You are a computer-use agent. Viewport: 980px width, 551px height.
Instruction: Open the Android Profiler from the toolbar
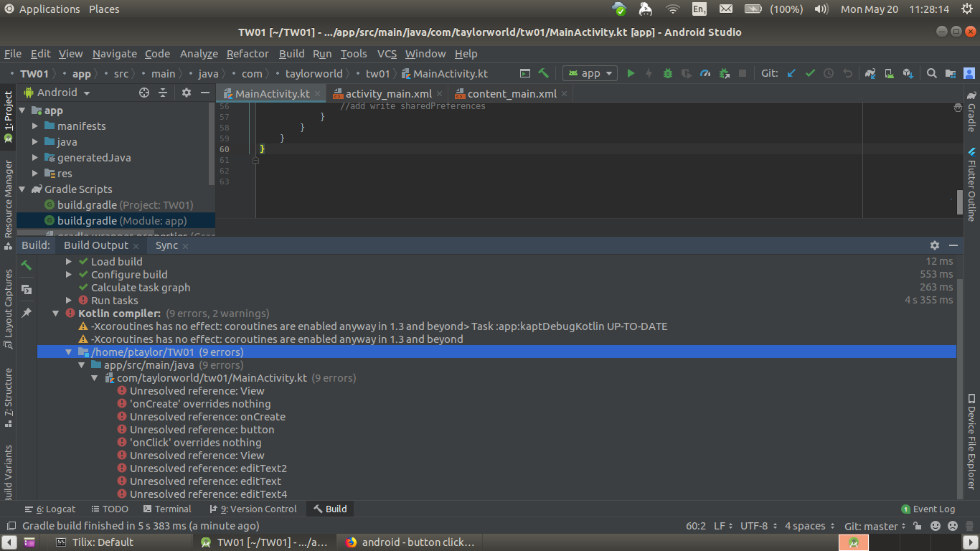coord(705,73)
